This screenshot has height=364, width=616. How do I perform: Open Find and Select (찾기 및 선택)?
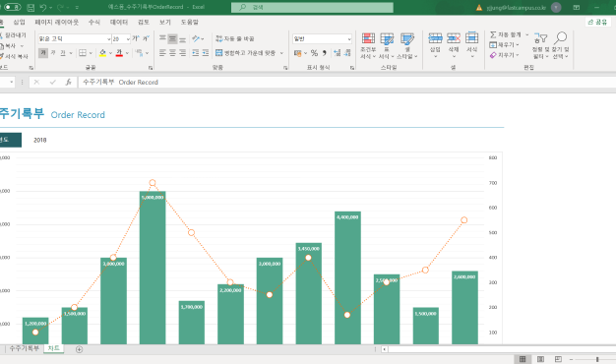coord(561,45)
